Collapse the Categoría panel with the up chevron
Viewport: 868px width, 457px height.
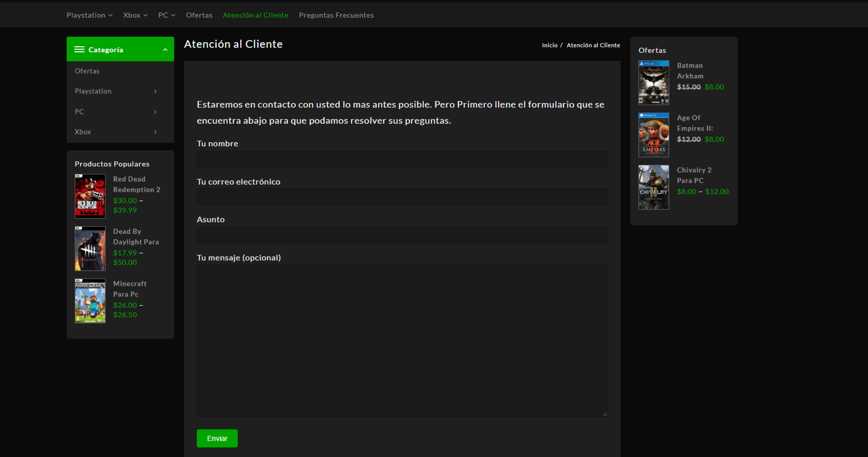point(165,50)
